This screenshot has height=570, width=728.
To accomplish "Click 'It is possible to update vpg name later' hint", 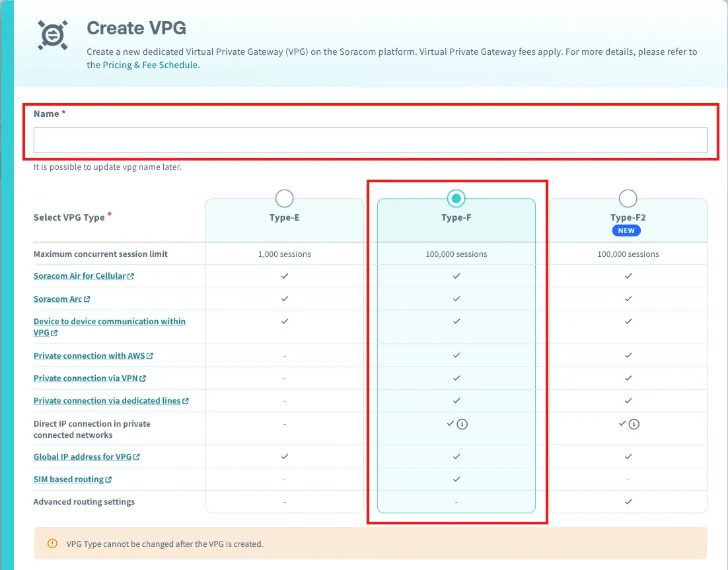I will point(107,167).
